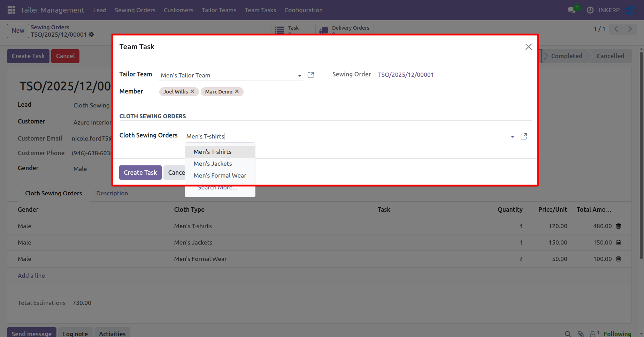Click the attachment paperclip icon
Image resolution: width=644 pixels, height=337 pixels.
point(581,334)
